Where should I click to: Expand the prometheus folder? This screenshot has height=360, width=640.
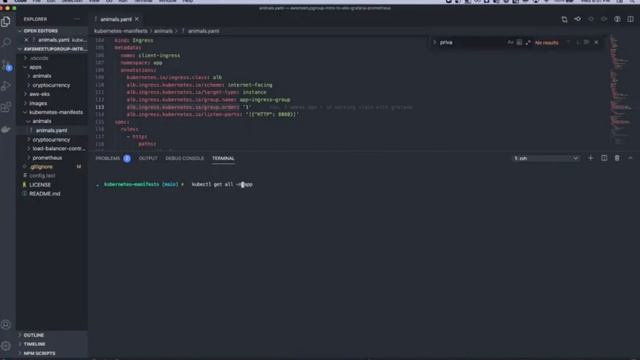pos(52,158)
